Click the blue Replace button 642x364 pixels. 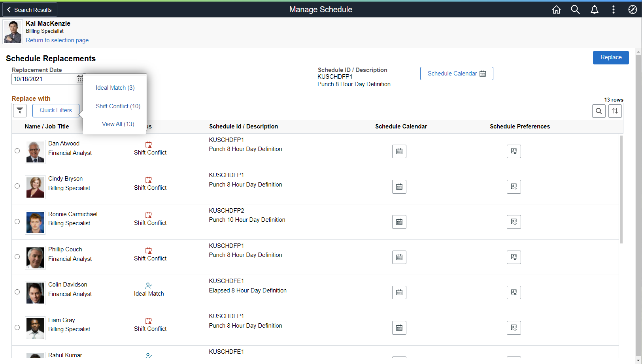[x=610, y=58]
